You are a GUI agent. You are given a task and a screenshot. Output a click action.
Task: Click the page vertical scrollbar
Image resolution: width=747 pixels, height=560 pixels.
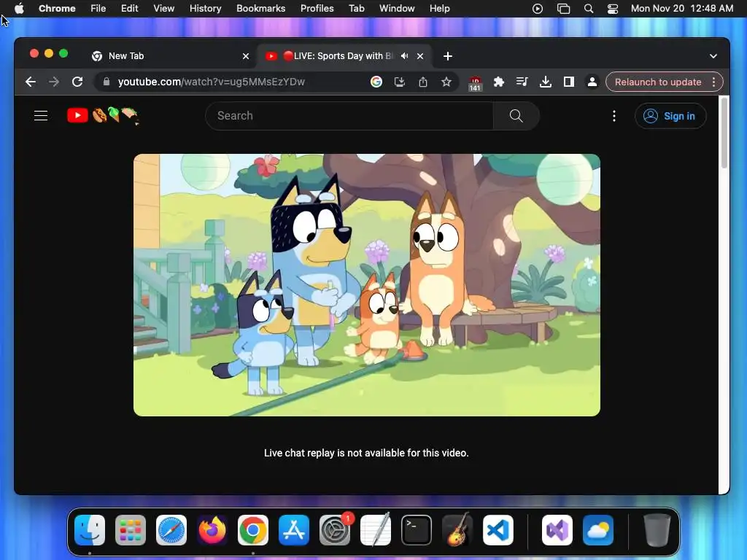[724, 133]
